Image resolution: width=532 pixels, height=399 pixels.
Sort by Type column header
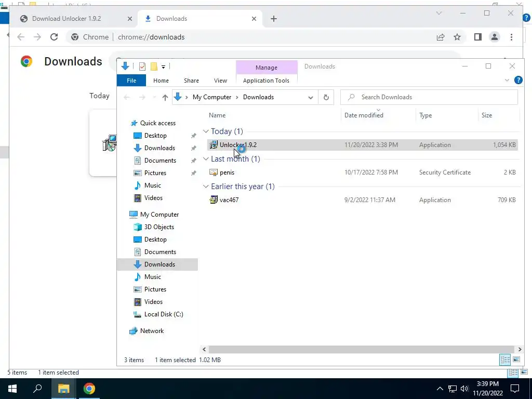[425, 115]
